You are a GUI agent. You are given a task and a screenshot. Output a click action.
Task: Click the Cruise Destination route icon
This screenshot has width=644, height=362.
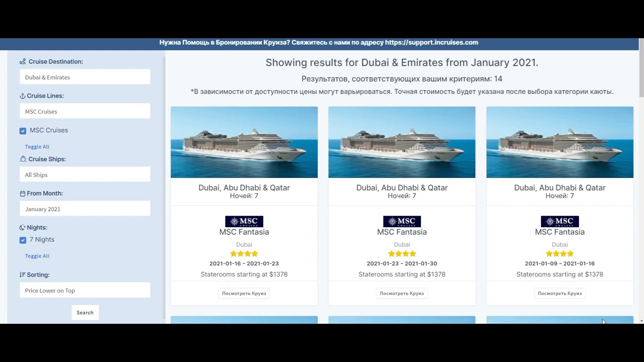pos(23,62)
